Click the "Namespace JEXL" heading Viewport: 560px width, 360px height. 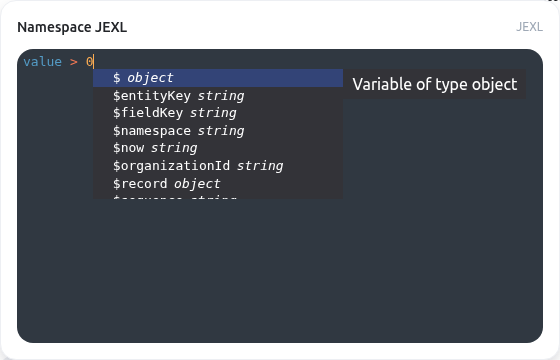[x=72, y=27]
